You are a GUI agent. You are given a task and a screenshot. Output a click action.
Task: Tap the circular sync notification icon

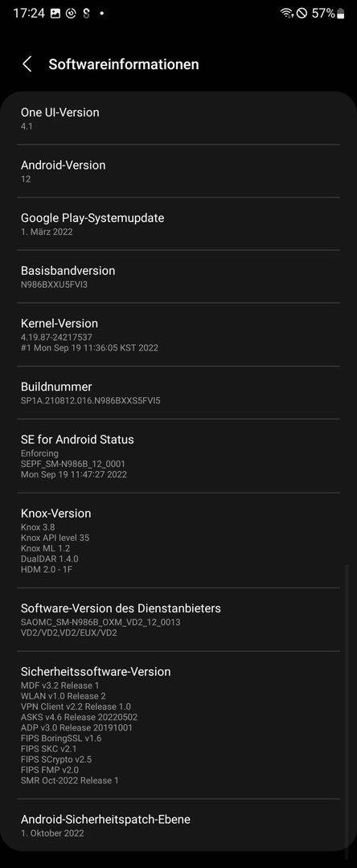click(71, 14)
